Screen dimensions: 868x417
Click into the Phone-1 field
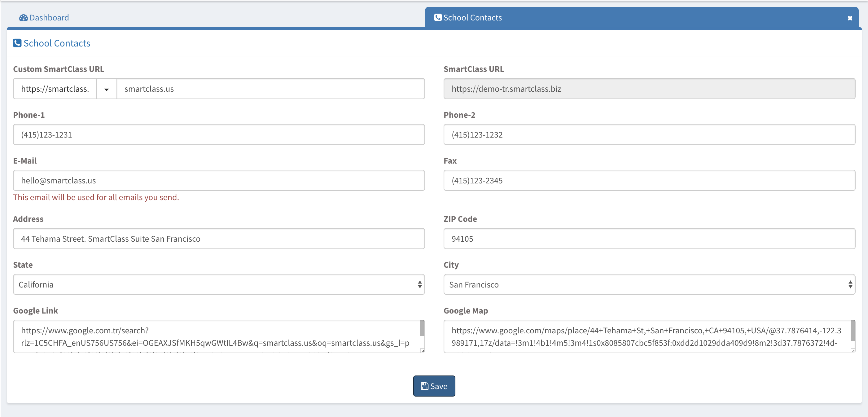coord(219,134)
